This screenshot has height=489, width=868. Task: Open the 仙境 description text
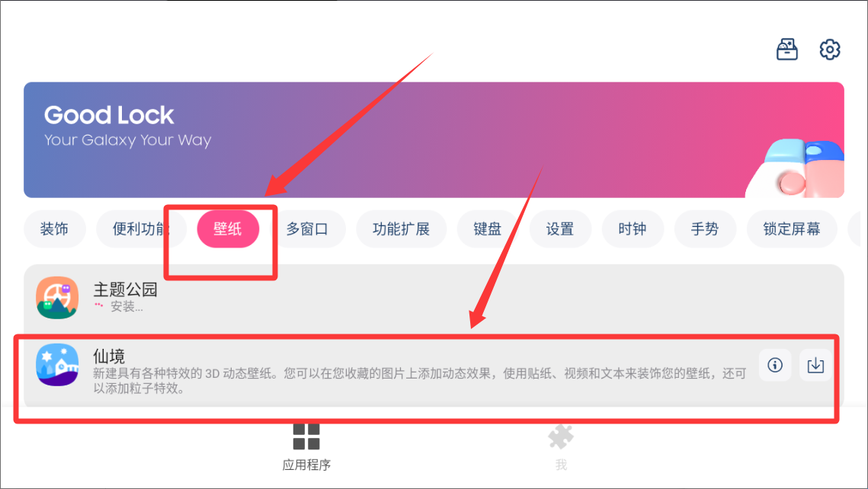click(419, 381)
